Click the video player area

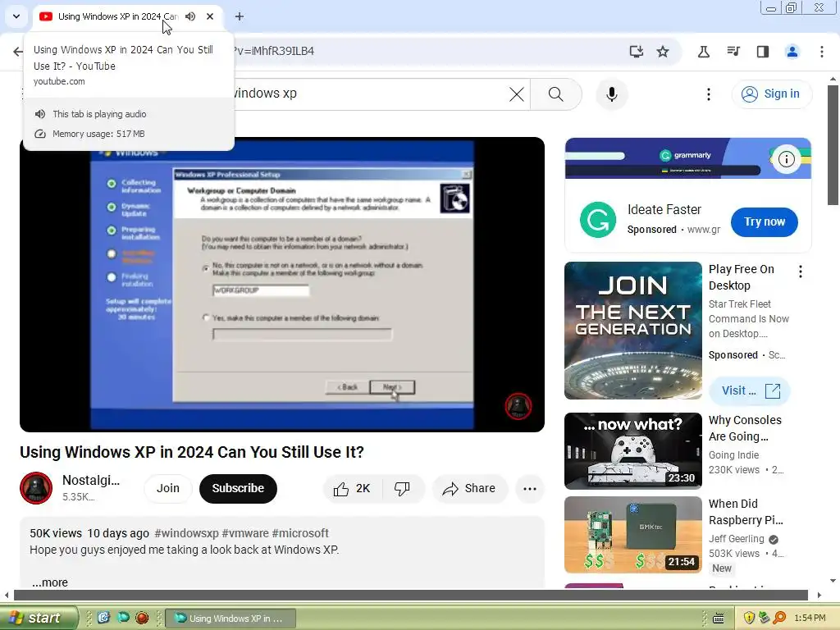point(282,285)
